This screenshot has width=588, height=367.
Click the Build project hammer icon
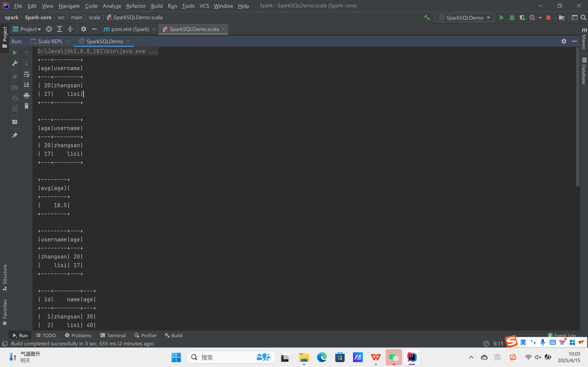pyautogui.click(x=427, y=18)
